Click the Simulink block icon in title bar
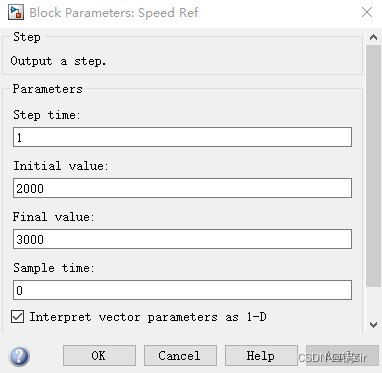This screenshot has width=382, height=373. tap(16, 12)
